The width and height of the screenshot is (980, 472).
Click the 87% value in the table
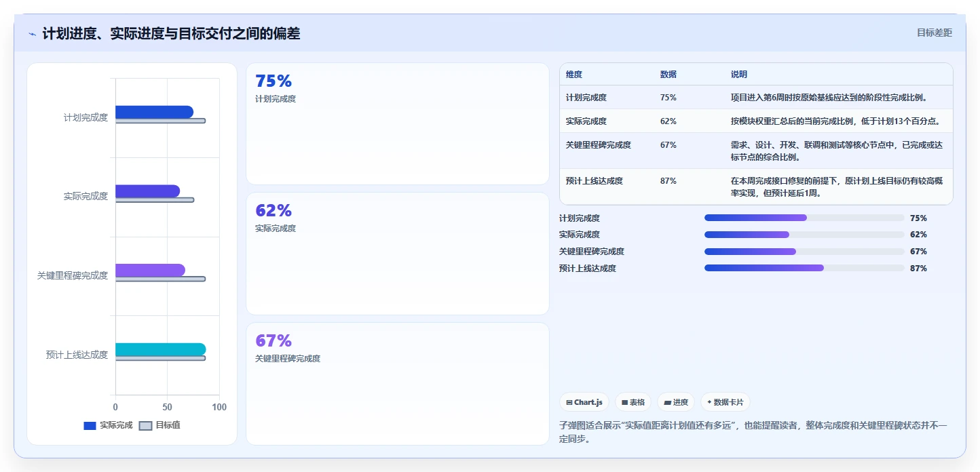point(668,181)
